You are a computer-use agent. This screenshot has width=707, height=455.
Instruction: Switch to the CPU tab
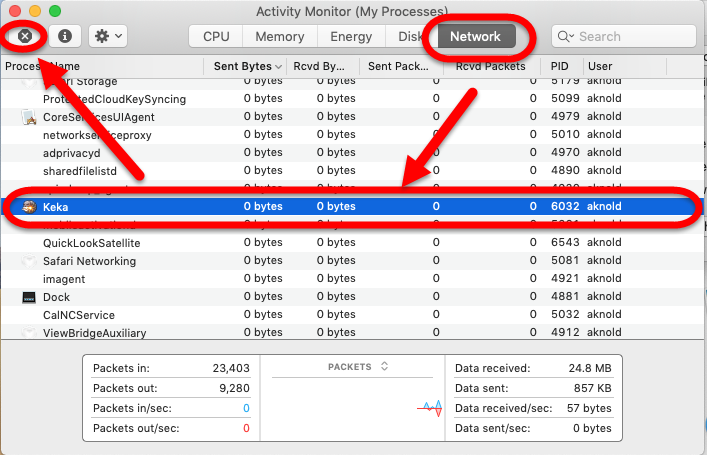click(216, 36)
